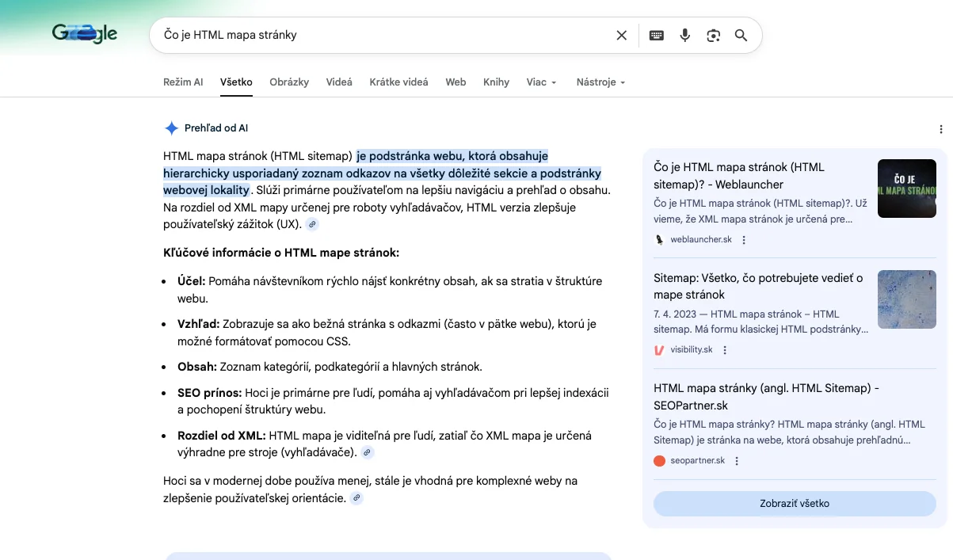Click more options next to seopartner.sk
953x560 pixels.
coord(737,461)
